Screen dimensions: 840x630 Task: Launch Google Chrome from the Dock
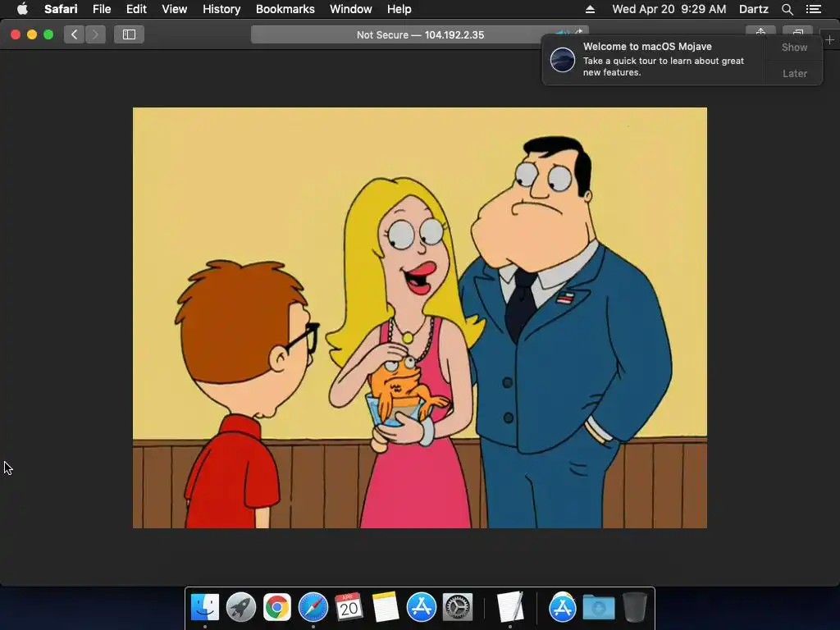[277, 608]
